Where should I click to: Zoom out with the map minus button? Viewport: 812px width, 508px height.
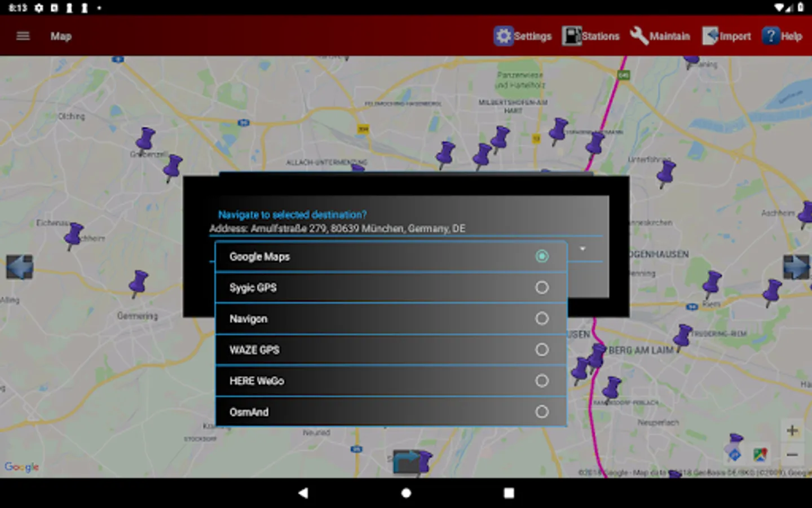point(792,454)
